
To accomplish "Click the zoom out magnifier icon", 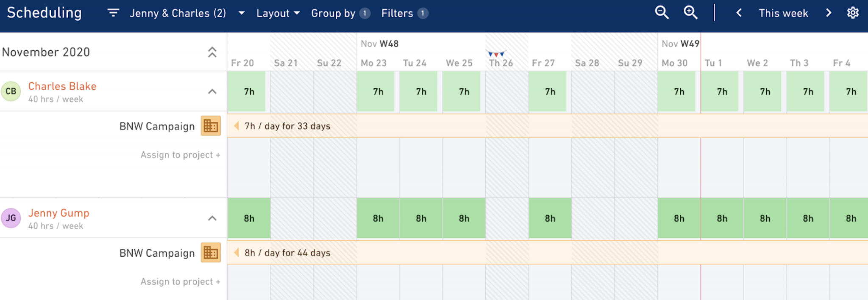I will pos(662,13).
